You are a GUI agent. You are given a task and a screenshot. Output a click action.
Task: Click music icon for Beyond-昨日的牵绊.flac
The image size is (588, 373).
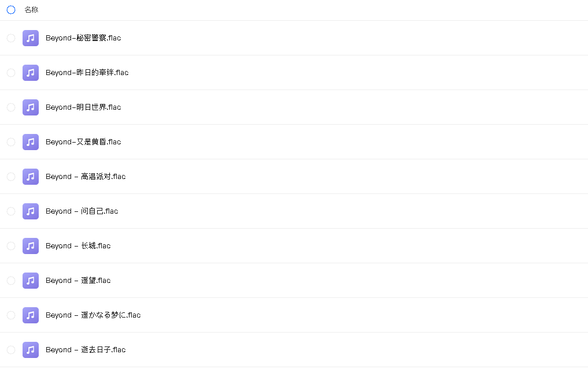click(x=31, y=73)
